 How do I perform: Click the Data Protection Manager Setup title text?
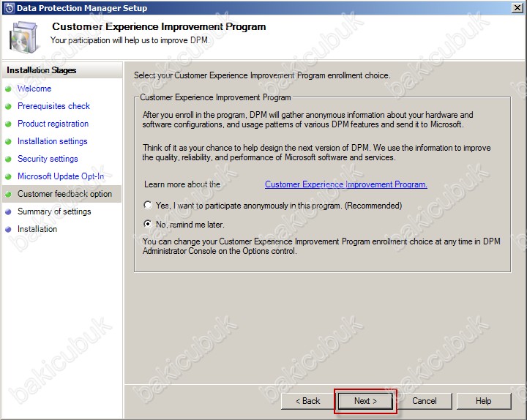point(82,8)
